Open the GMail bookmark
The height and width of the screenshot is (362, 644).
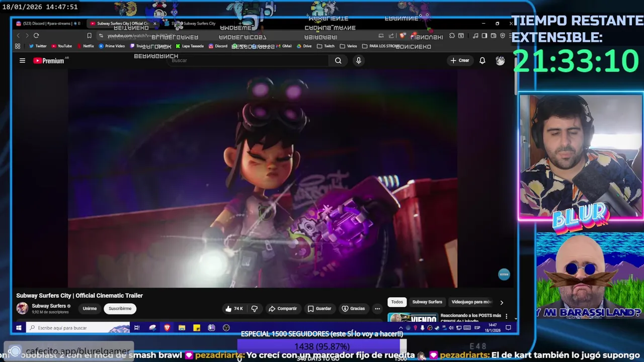coord(284,46)
